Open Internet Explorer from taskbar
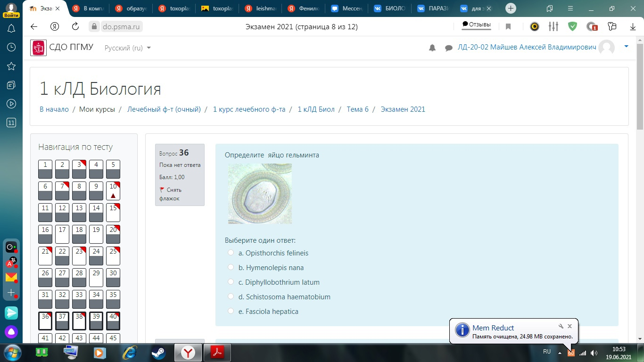The height and width of the screenshot is (362, 644). tap(129, 352)
